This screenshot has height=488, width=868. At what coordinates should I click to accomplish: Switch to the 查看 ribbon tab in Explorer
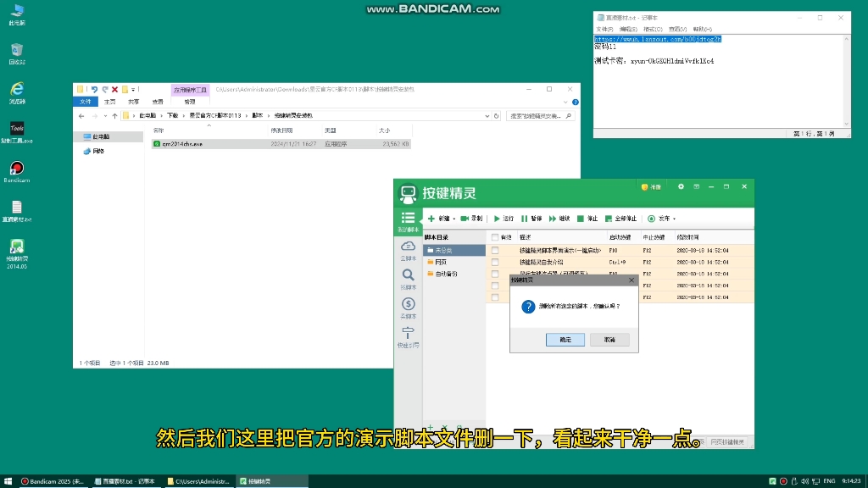159,101
